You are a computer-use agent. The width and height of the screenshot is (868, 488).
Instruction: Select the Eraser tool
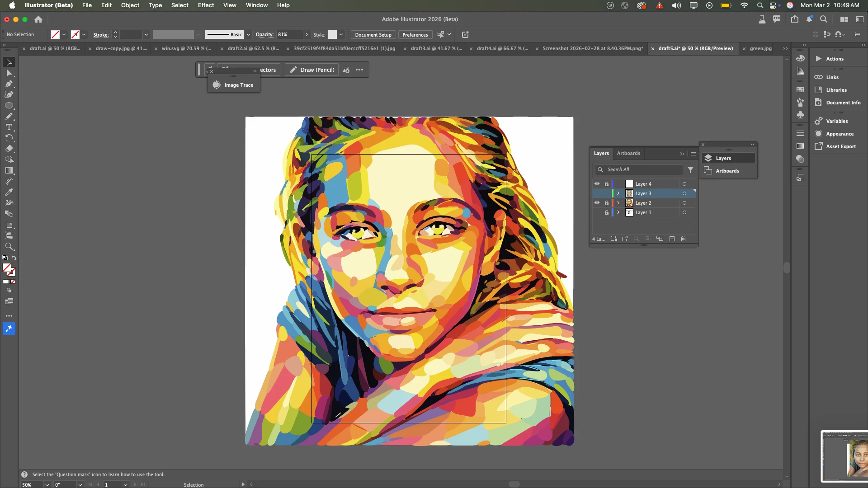click(x=9, y=149)
